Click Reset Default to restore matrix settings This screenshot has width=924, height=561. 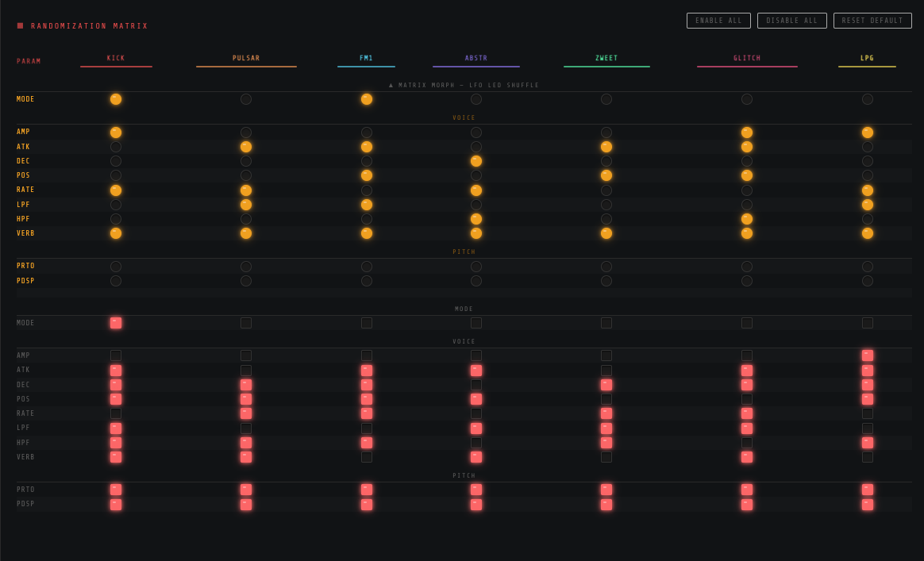click(x=872, y=20)
